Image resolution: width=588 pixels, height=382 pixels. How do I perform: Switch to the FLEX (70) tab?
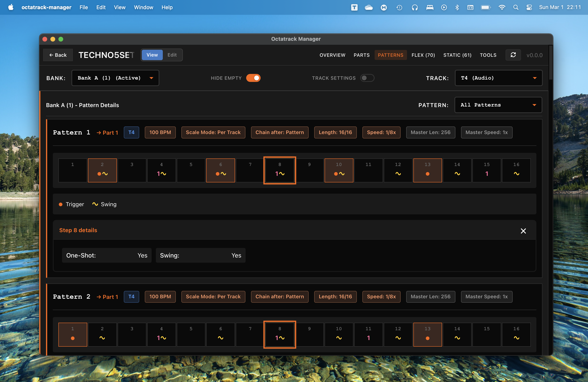[423, 55]
